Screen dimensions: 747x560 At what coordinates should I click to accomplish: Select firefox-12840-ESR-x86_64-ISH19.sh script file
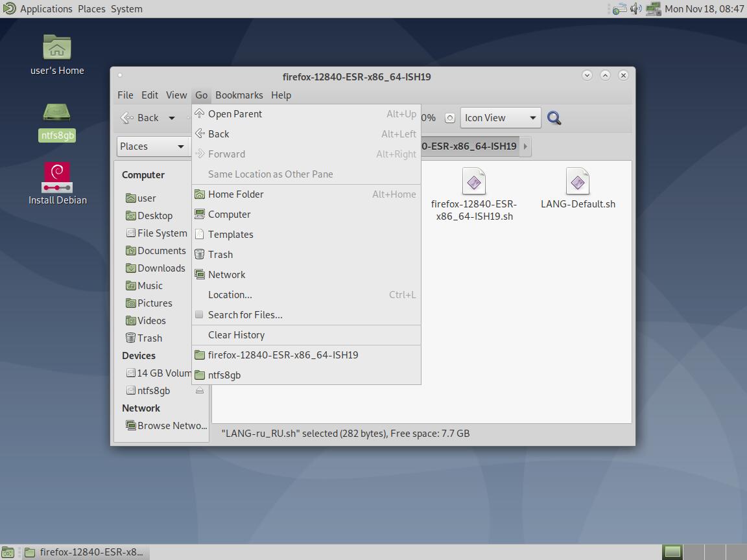(474, 194)
